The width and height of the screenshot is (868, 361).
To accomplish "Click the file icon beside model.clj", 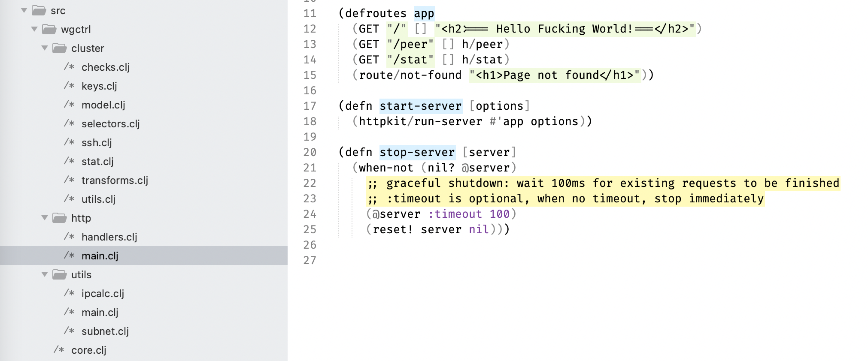I will (69, 105).
